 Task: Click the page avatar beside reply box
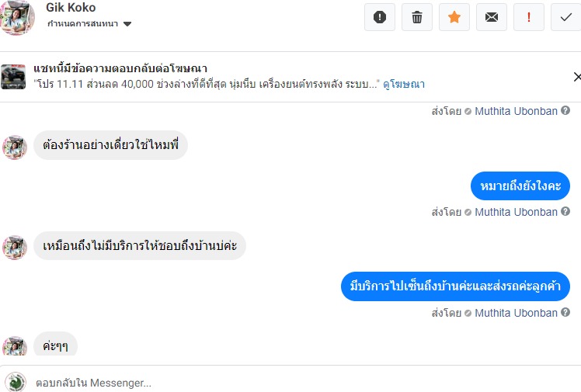click(16, 382)
